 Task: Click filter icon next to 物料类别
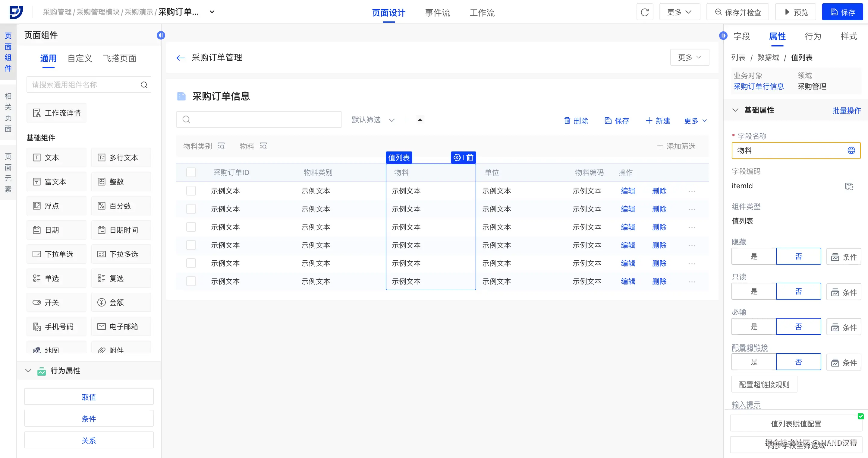(x=221, y=146)
